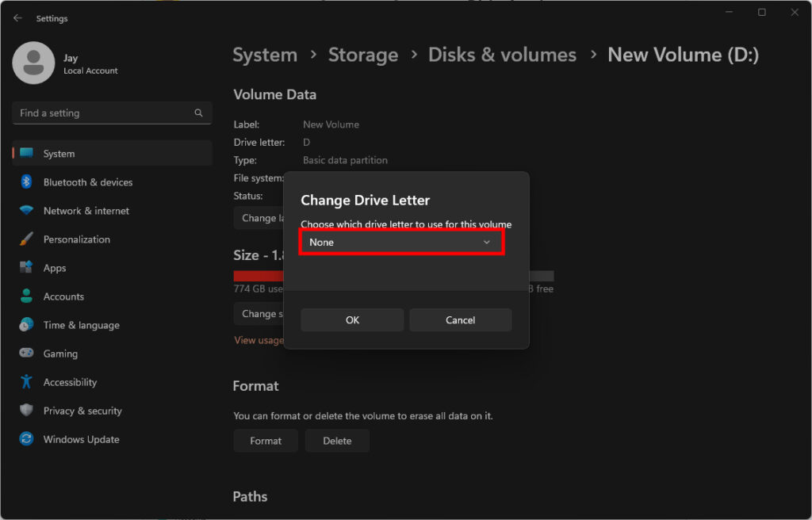Viewport: 812px width, 520px height.
Task: Open Apps settings
Action: tap(54, 267)
